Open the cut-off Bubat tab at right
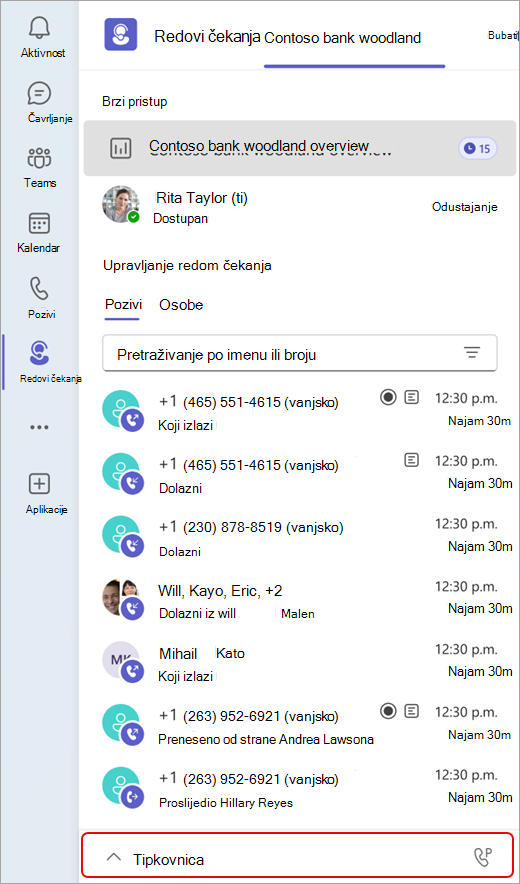 tap(503, 36)
